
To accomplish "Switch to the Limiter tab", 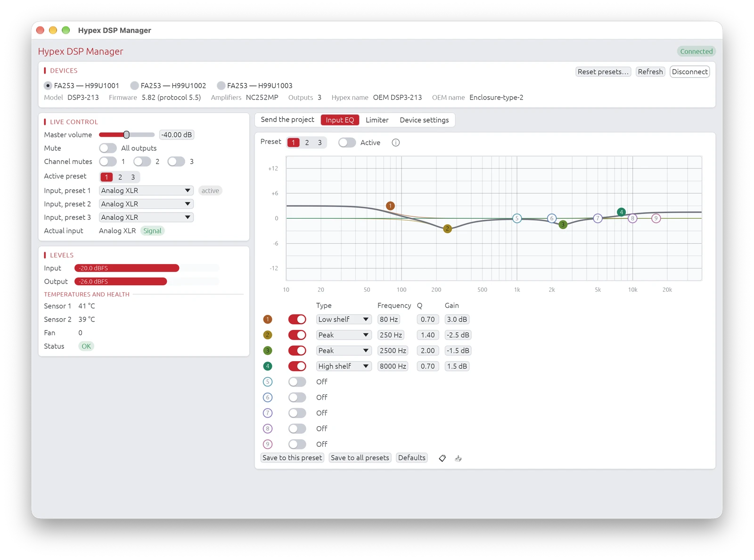I will tap(377, 120).
